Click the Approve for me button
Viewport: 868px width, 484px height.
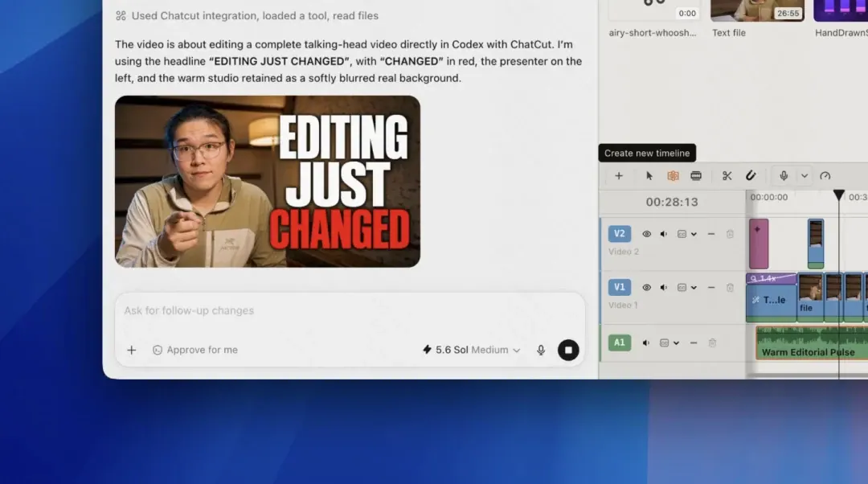point(194,350)
